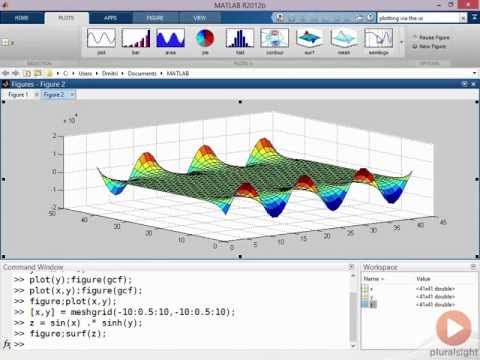The height and width of the screenshot is (360, 480).
Task: Click the Dmitri path segment
Action: click(110, 73)
